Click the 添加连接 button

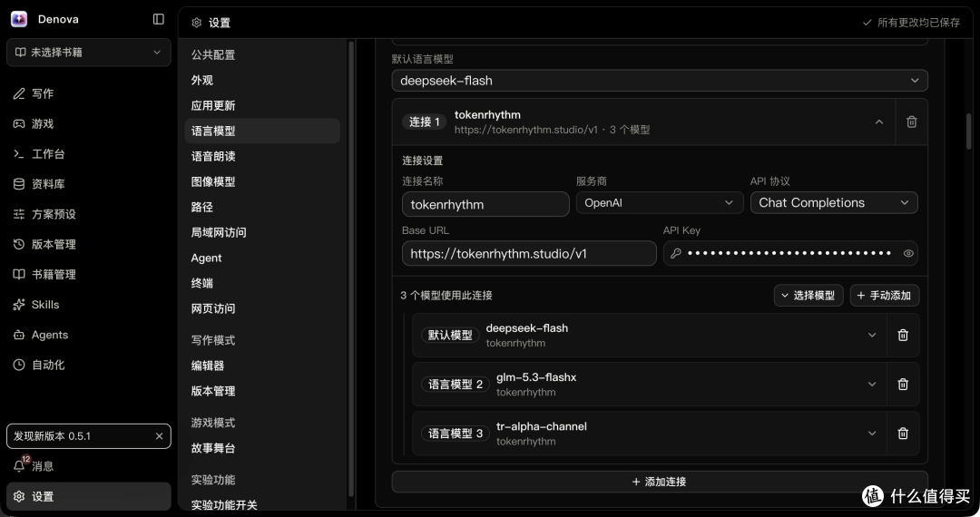pyautogui.click(x=660, y=482)
